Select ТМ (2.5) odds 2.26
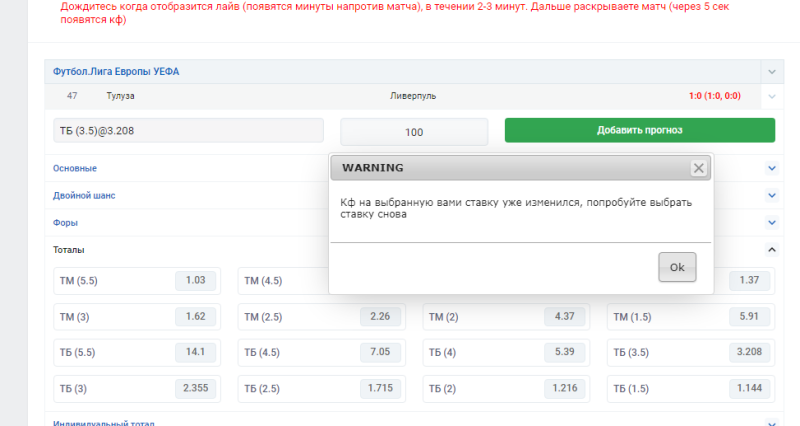The width and height of the screenshot is (800, 426). pos(380,317)
